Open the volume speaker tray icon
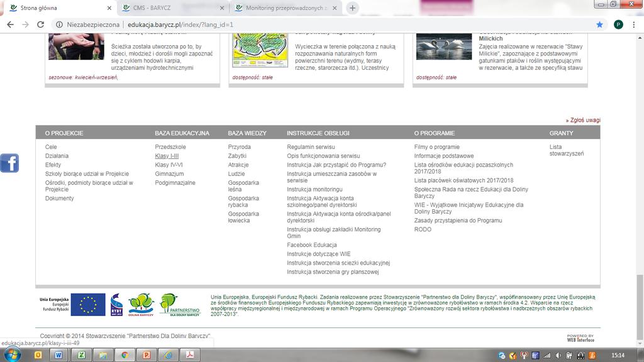644x362 pixels. tap(558, 356)
